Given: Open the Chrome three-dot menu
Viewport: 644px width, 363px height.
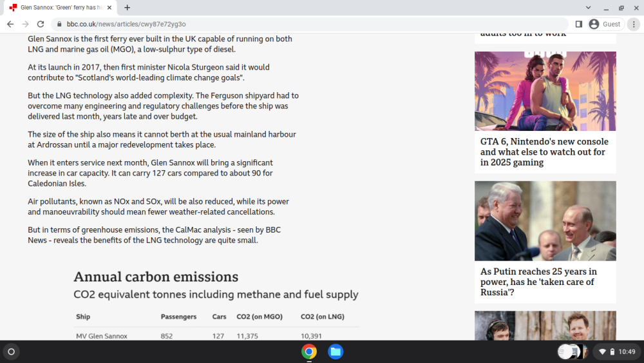Looking at the screenshot, I should (634, 25).
